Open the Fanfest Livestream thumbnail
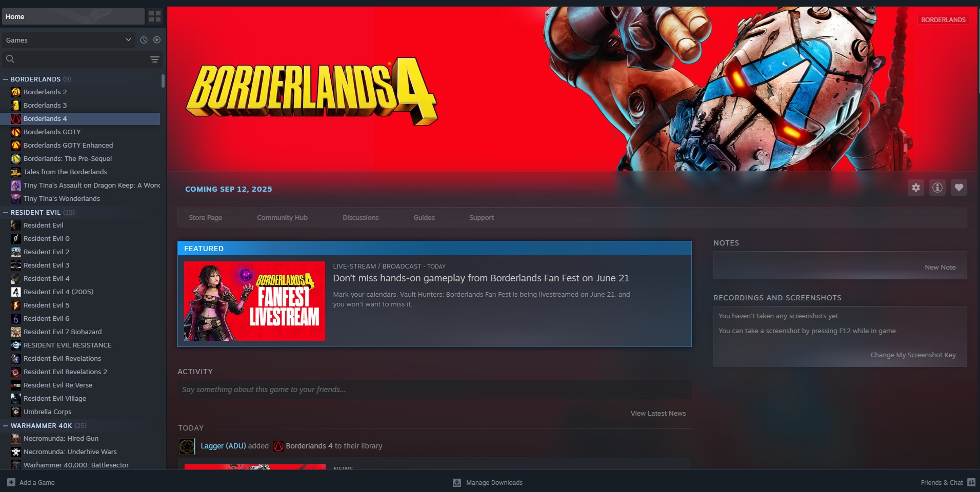Screen dimensions: 980x492 254,301
